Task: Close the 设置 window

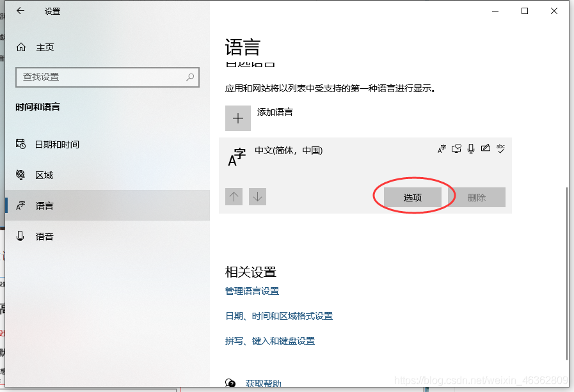Action: tap(554, 11)
